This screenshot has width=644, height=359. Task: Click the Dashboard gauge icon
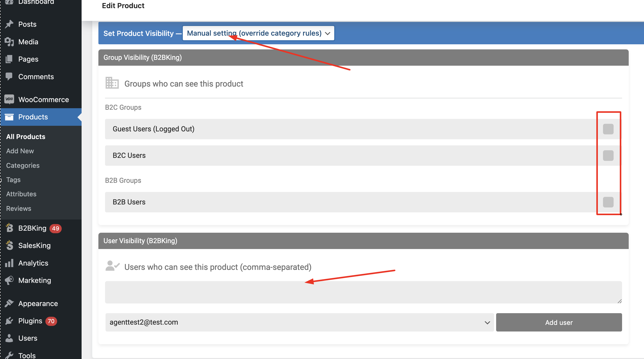tap(9, 2)
